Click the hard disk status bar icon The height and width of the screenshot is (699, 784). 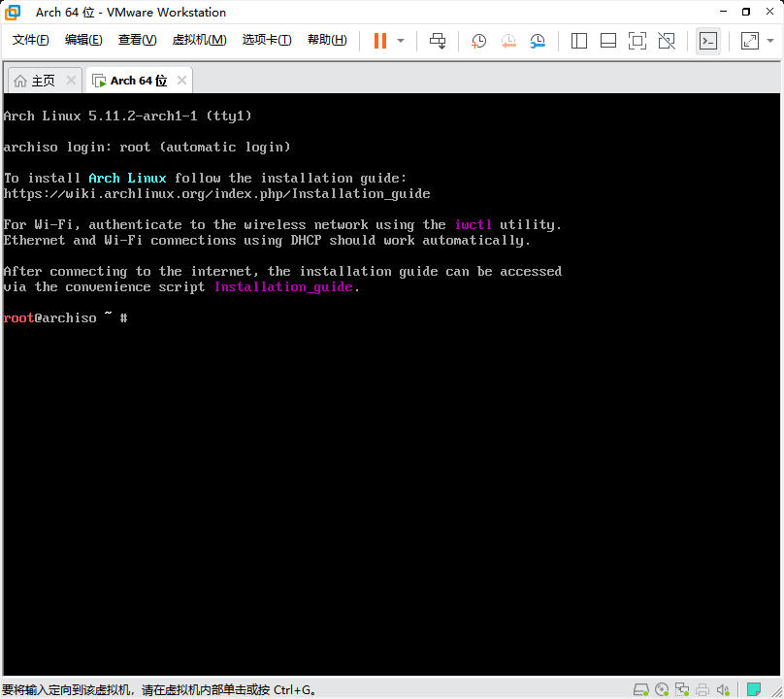pyautogui.click(x=641, y=689)
